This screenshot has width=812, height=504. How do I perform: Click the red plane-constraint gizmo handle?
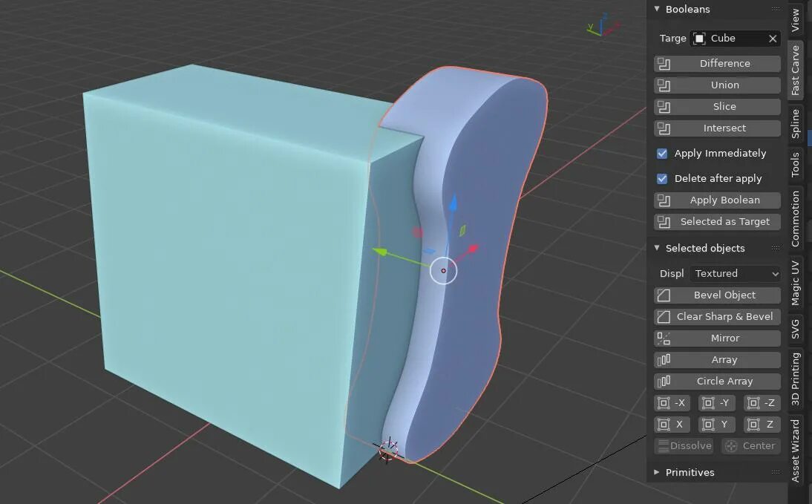[417, 232]
